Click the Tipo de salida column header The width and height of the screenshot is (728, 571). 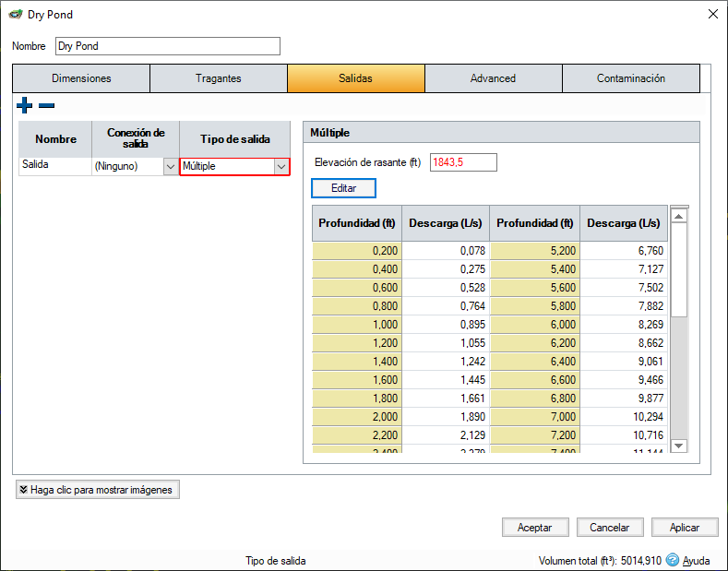[235, 139]
